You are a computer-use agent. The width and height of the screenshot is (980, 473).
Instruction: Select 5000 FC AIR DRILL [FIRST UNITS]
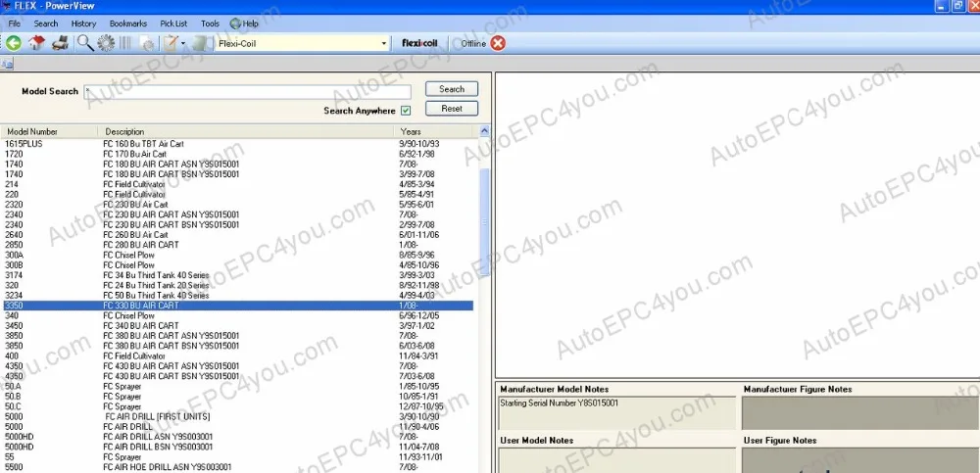237,416
